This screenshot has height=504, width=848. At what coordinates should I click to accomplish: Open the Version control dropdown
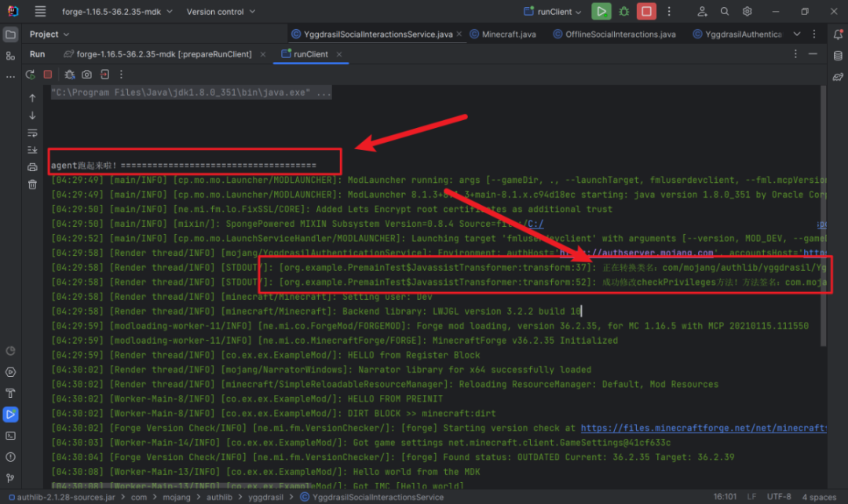(221, 11)
